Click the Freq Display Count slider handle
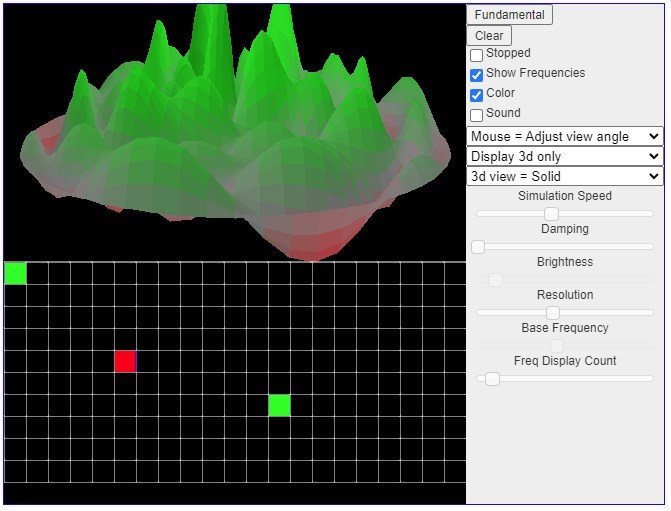The image size is (671, 511). (493, 379)
